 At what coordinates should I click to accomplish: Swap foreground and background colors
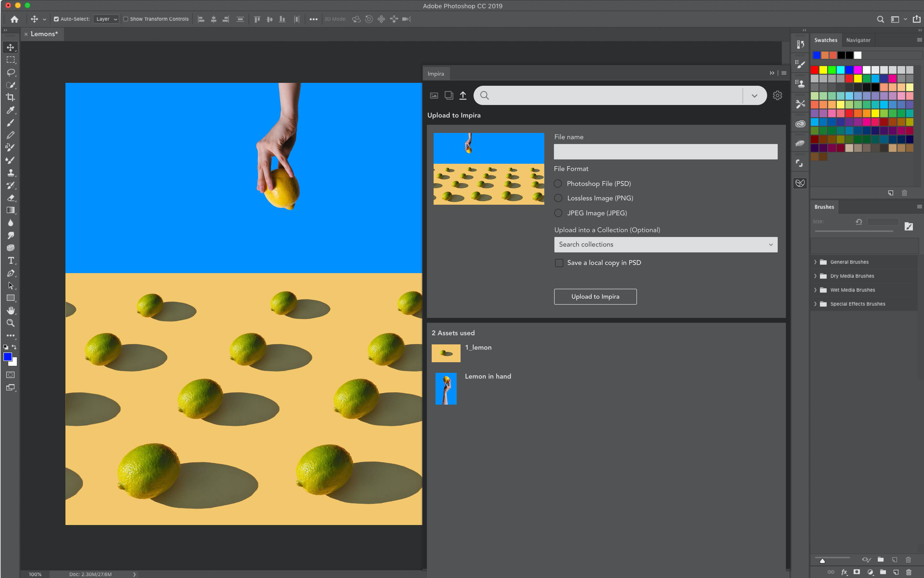point(14,347)
